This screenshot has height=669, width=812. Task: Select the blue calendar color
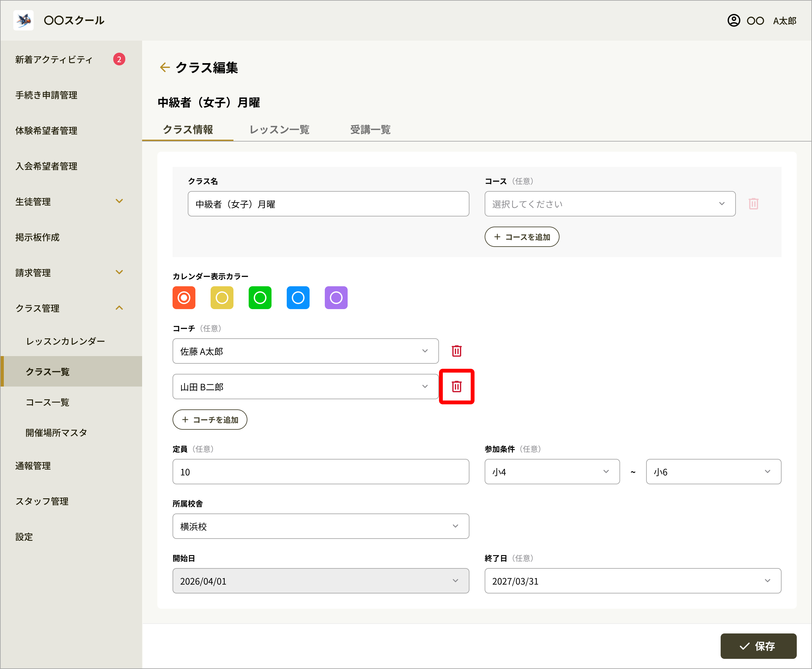click(x=298, y=298)
